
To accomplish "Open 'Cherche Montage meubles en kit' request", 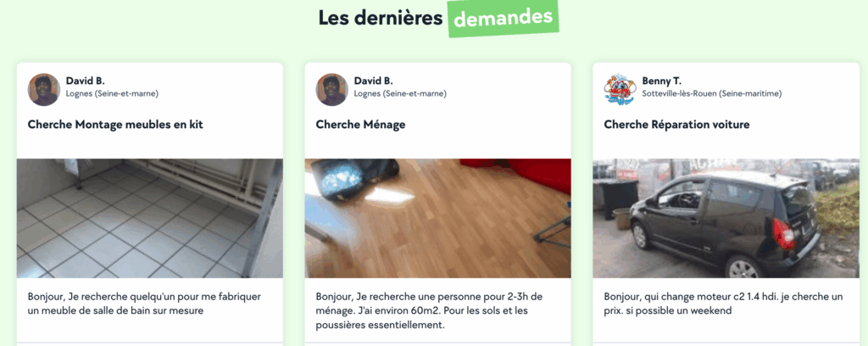I will pyautogui.click(x=115, y=125).
